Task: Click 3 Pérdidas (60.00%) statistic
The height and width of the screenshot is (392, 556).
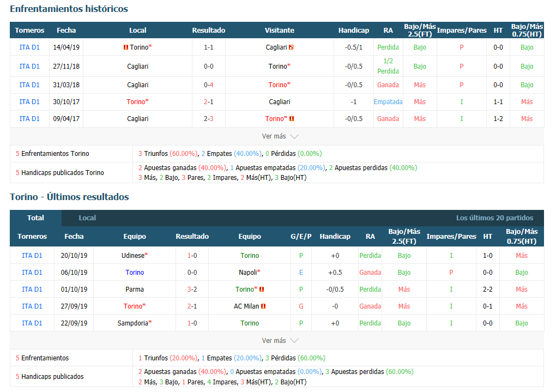Action: pos(295,358)
